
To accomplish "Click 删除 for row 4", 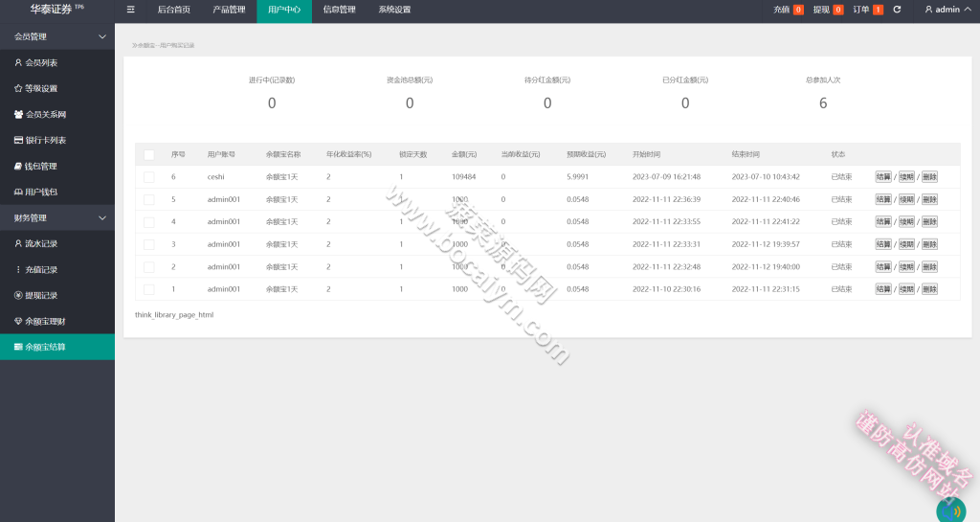I will tap(929, 222).
